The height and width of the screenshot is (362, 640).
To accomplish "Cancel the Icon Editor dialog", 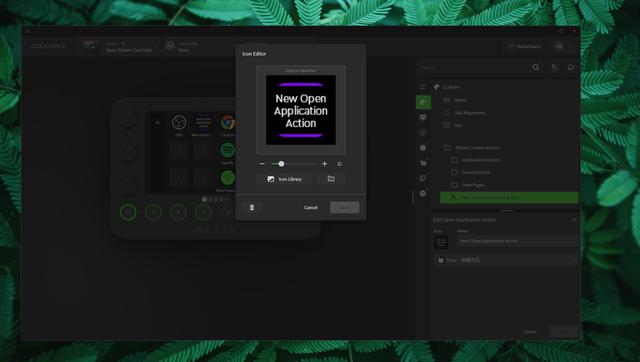I will (x=310, y=207).
